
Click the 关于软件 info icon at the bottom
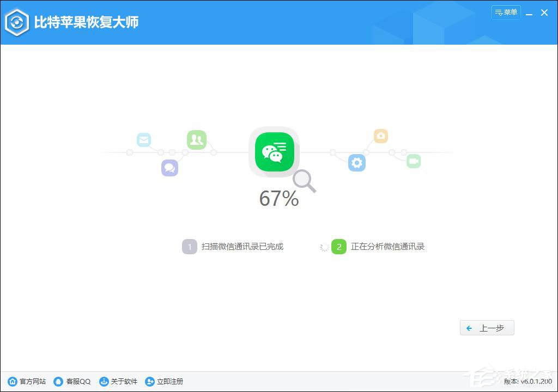[104, 381]
